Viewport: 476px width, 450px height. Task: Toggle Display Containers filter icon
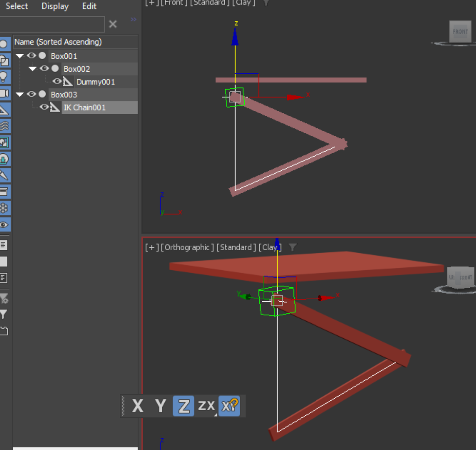point(4,192)
